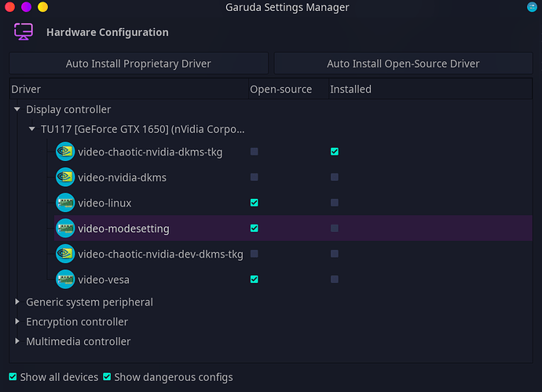Uncheck Show all devices
The image size is (542, 392).
(x=13, y=377)
